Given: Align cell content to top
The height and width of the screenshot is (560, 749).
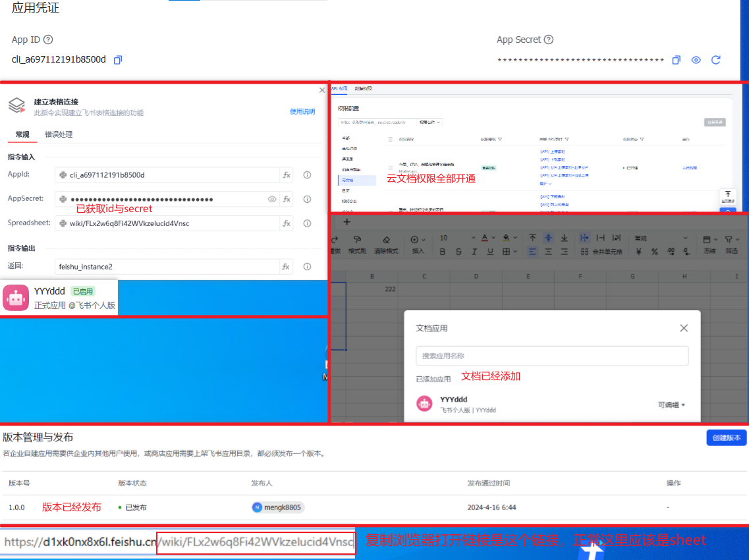Looking at the screenshot, I should (x=532, y=238).
